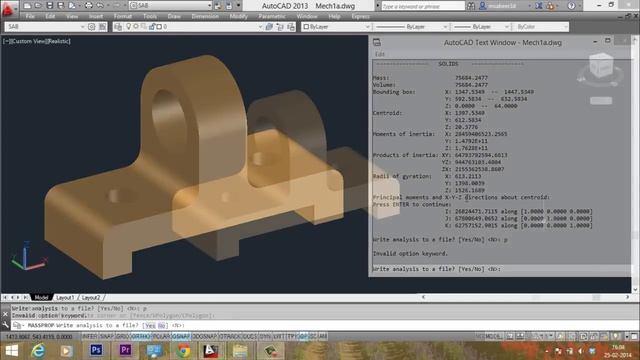Expand the SAB workspace dropdown in title bar
This screenshot has width=640, height=360.
click(209, 6)
